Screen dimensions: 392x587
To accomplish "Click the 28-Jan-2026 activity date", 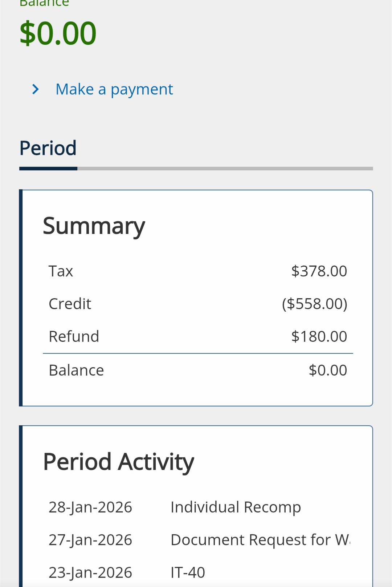I will tap(90, 507).
